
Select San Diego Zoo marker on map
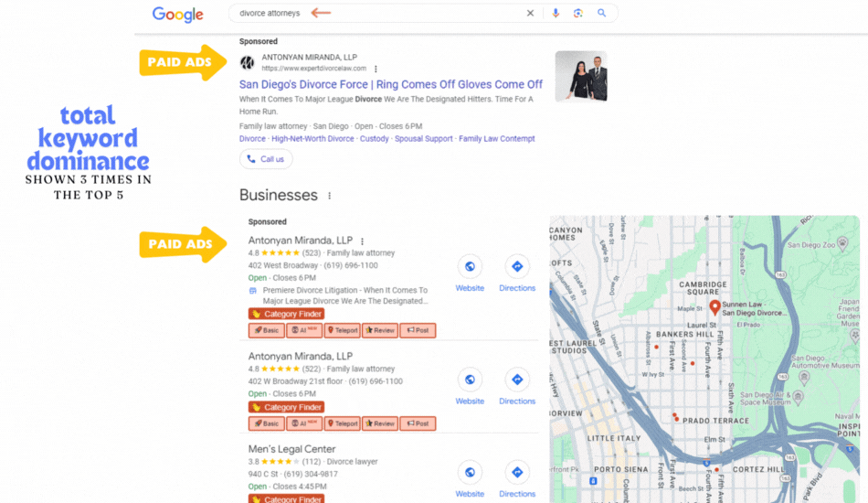click(842, 243)
